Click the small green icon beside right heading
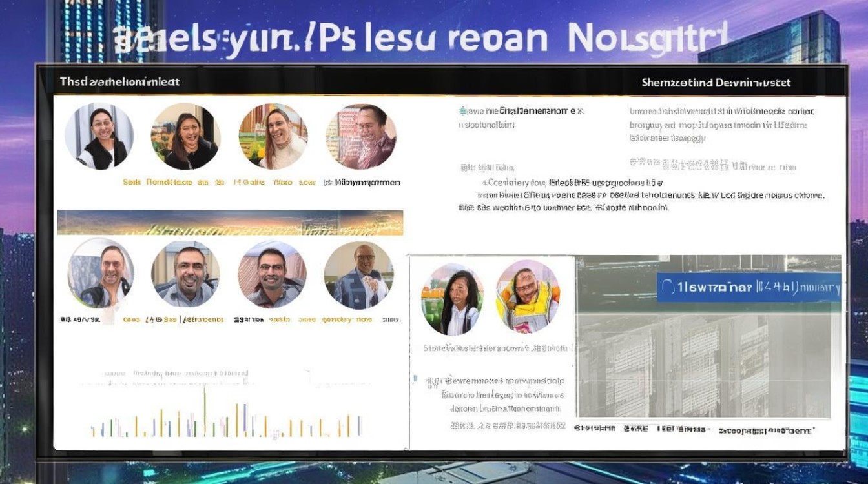 pyautogui.click(x=462, y=111)
